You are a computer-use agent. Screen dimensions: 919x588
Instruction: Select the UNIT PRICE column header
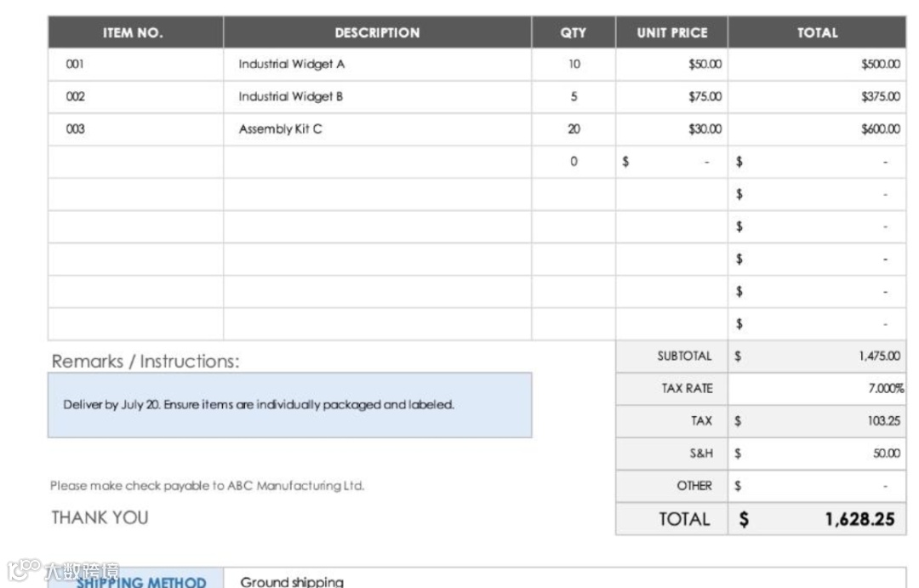pos(671,33)
